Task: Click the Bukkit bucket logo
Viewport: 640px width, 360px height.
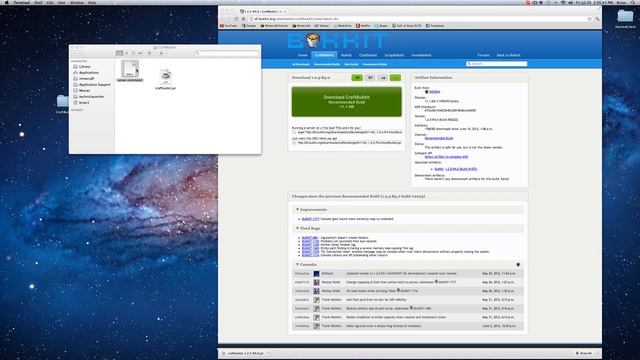Action: tap(313, 40)
